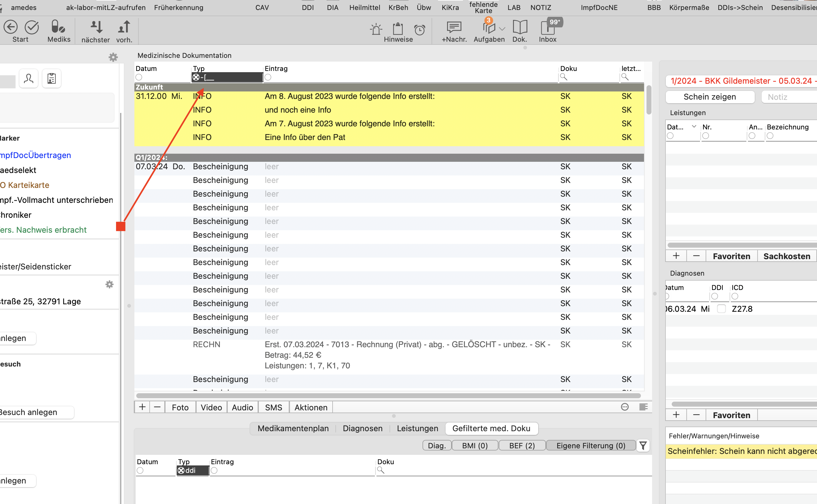Image resolution: width=817 pixels, height=504 pixels.
Task: Clear the Typ filter in Medizinische Dokumentation
Action: pyautogui.click(x=196, y=77)
